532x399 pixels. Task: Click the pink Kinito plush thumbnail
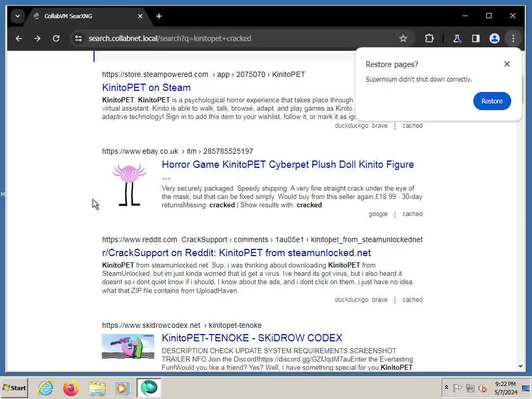point(129,184)
